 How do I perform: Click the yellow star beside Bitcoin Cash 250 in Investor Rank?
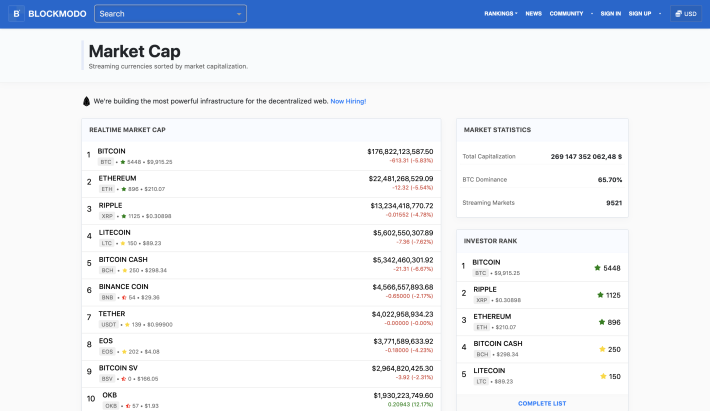coord(602,349)
